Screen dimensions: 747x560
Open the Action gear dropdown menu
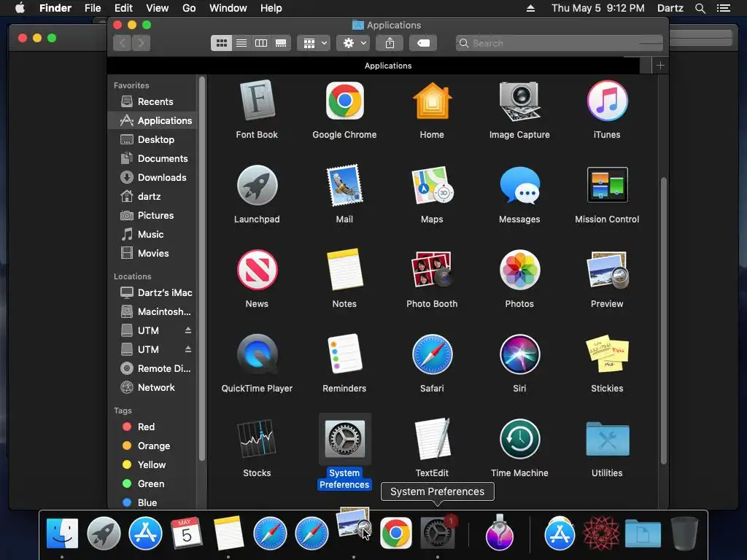353,43
